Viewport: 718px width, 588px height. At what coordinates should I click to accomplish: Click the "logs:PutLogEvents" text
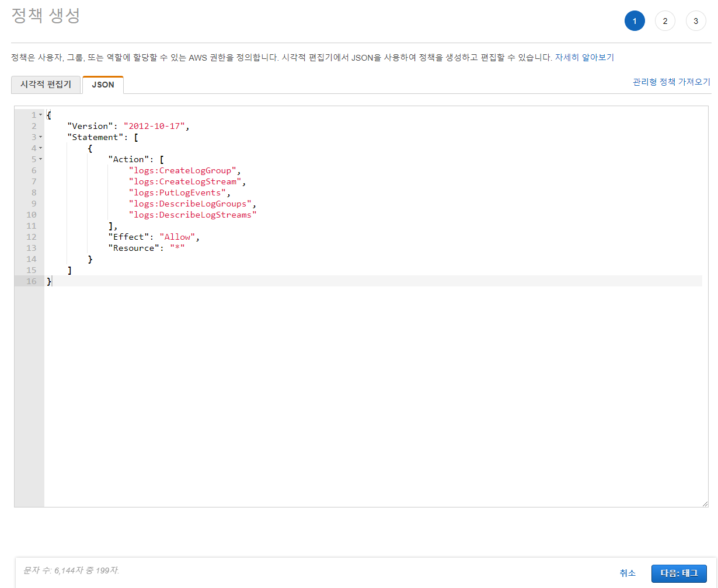(177, 192)
